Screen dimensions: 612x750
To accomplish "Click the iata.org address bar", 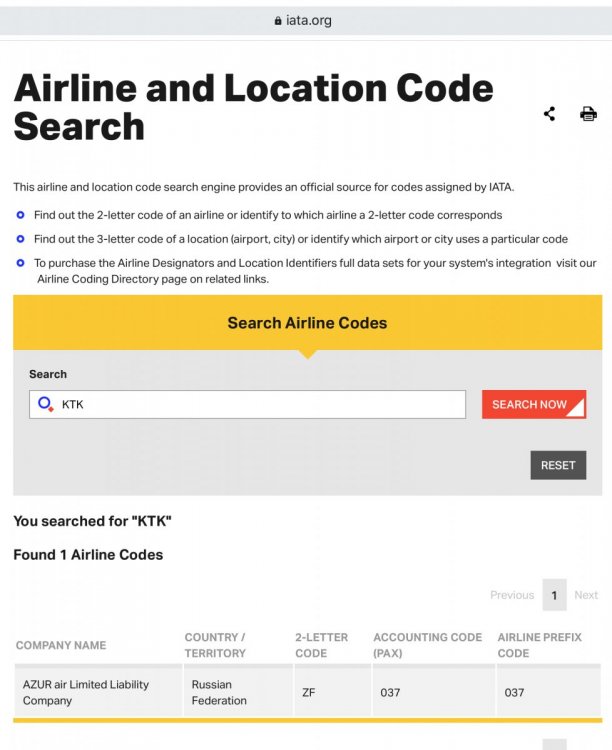I will [x=305, y=21].
